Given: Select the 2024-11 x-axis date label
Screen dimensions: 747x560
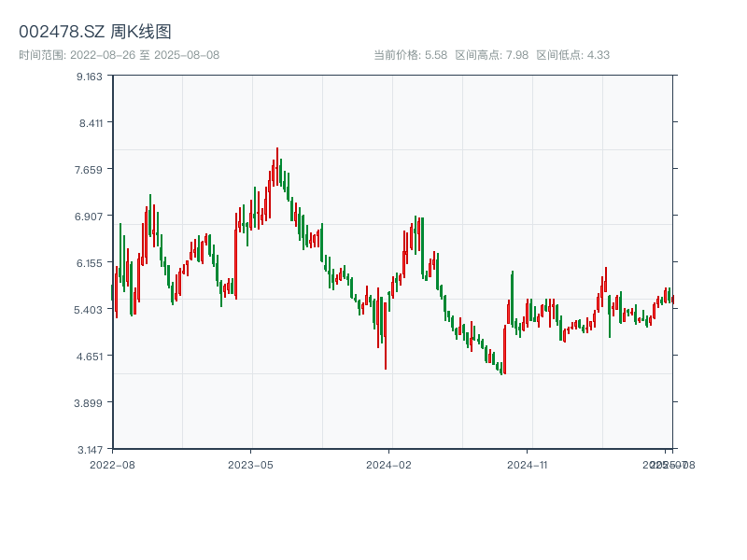Looking at the screenshot, I should 527,464.
